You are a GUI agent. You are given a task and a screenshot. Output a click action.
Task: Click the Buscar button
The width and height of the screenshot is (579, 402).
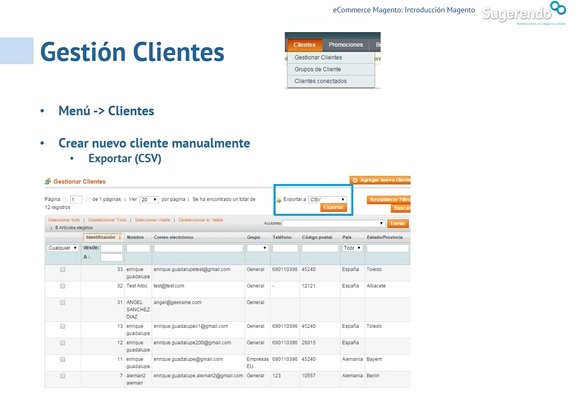coord(401,208)
